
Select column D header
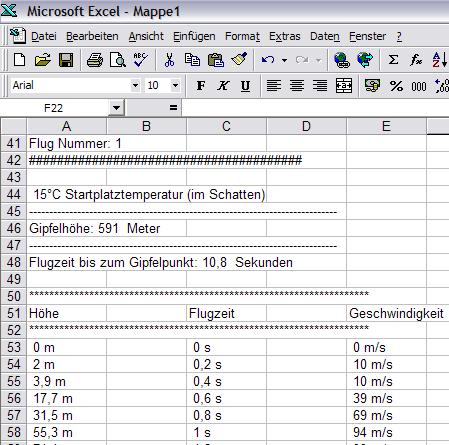pyautogui.click(x=306, y=126)
